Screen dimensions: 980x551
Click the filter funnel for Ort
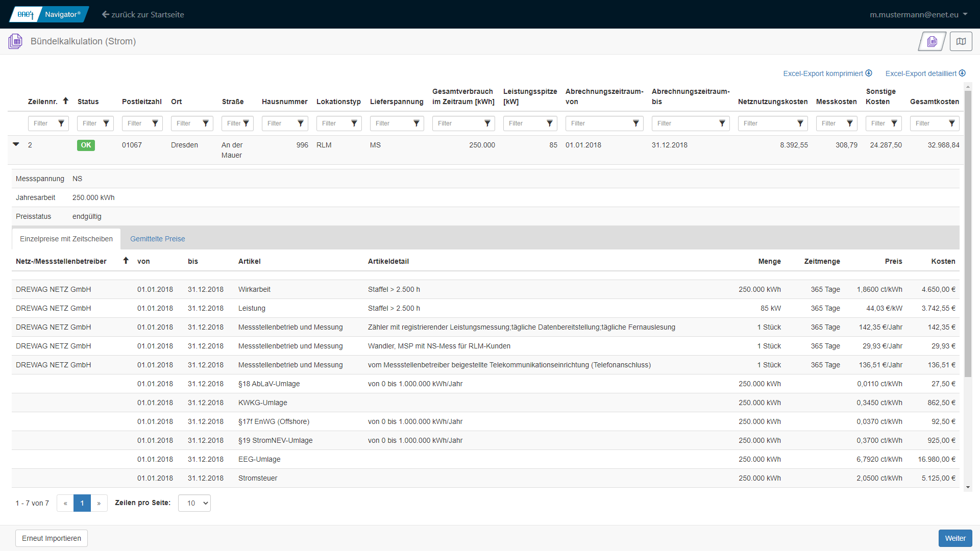coord(206,123)
